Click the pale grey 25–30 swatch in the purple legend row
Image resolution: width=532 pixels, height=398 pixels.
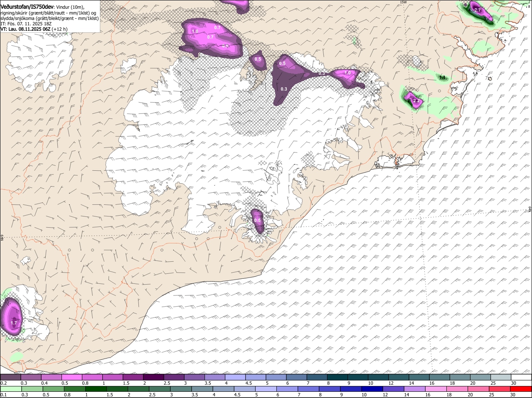(501, 377)
